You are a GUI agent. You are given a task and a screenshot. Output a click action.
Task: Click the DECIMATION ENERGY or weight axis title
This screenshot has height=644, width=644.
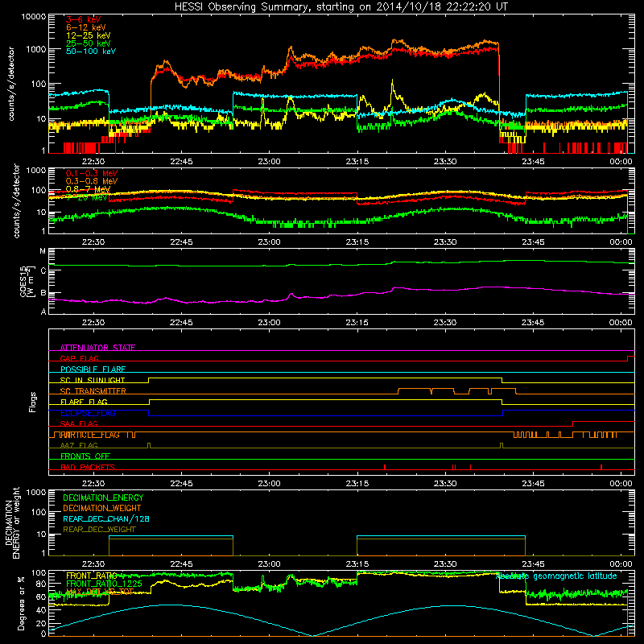(12, 522)
